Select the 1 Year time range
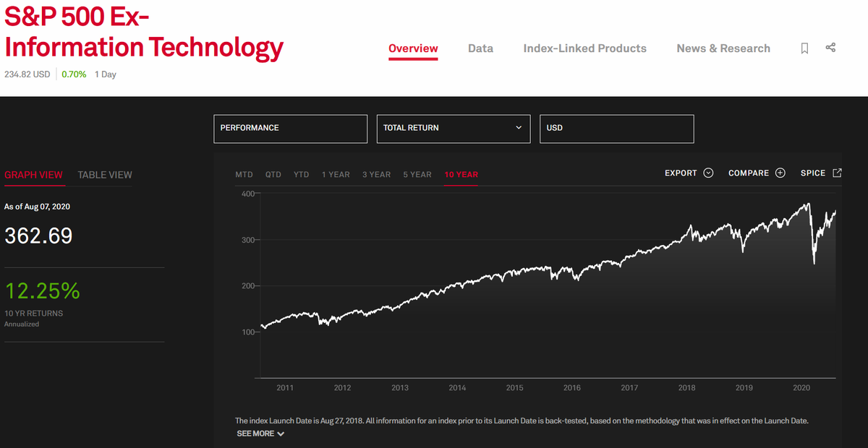The width and height of the screenshot is (868, 448). click(336, 174)
